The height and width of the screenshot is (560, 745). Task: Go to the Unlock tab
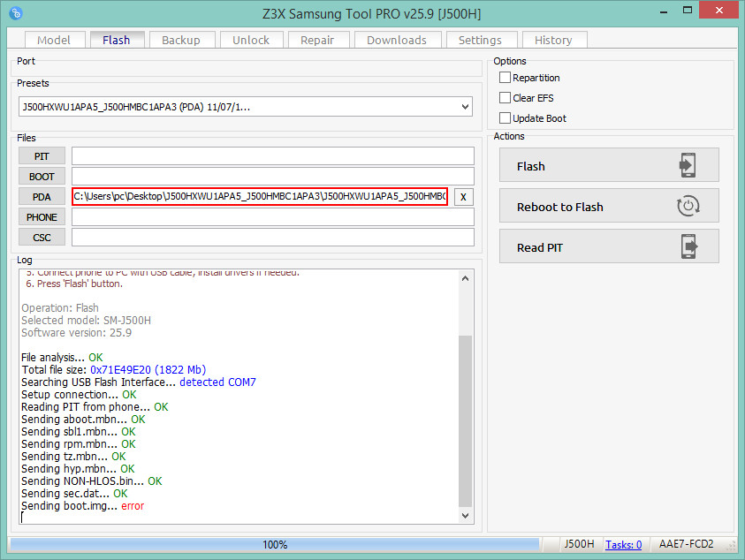pyautogui.click(x=251, y=40)
